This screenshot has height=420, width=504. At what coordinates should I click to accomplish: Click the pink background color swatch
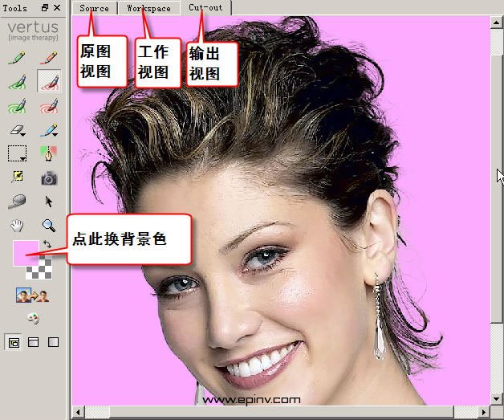[24, 252]
